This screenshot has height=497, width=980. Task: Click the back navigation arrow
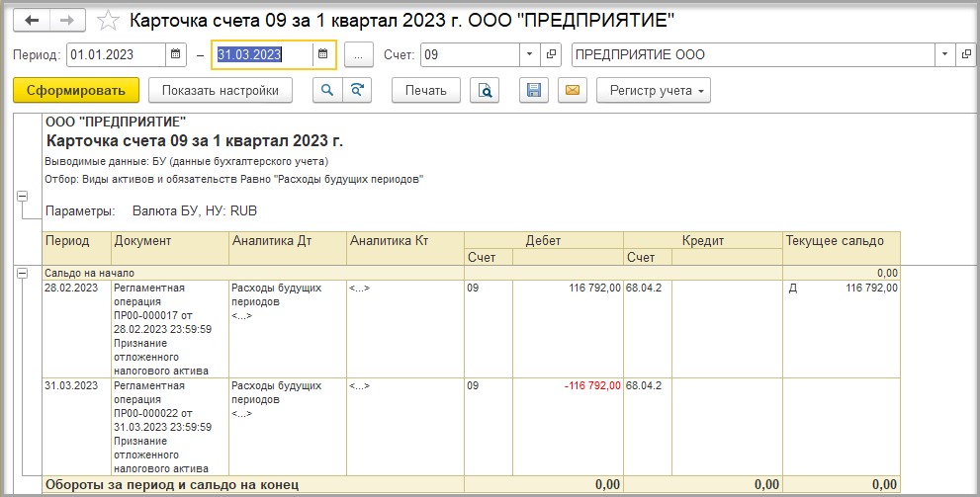(x=32, y=20)
